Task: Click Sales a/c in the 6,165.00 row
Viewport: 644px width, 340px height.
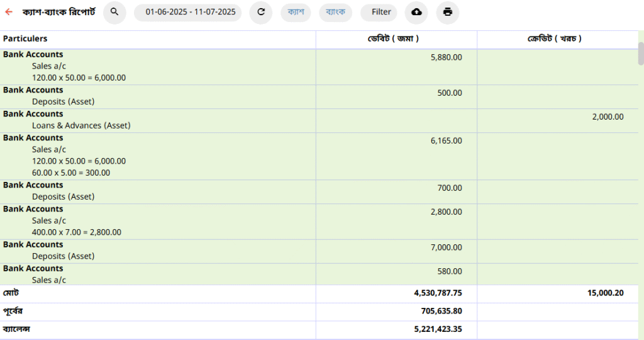Action: click(49, 149)
